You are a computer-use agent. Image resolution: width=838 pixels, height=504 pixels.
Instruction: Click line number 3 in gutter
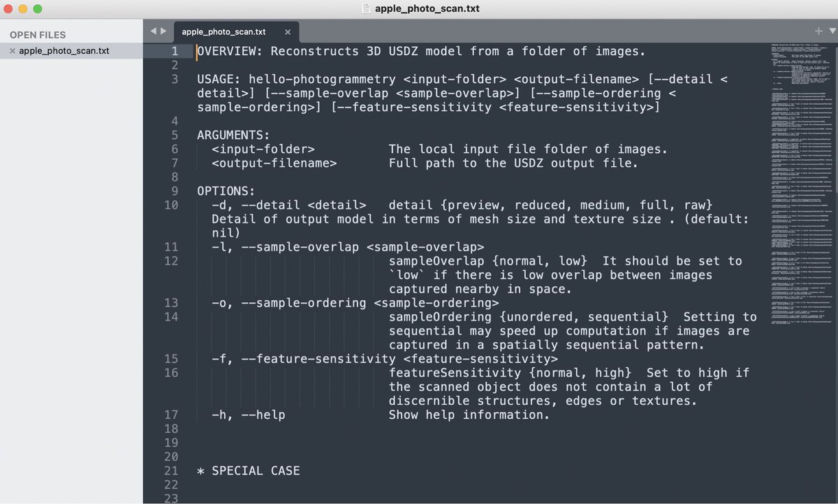(175, 79)
